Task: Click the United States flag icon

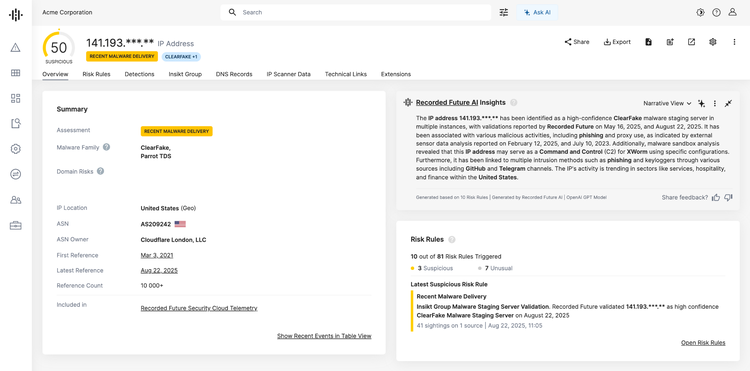Action: pyautogui.click(x=180, y=224)
